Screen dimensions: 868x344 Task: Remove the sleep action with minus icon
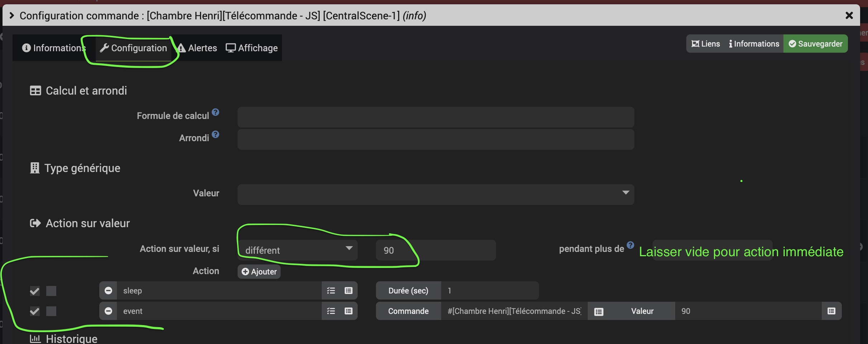pos(108,291)
